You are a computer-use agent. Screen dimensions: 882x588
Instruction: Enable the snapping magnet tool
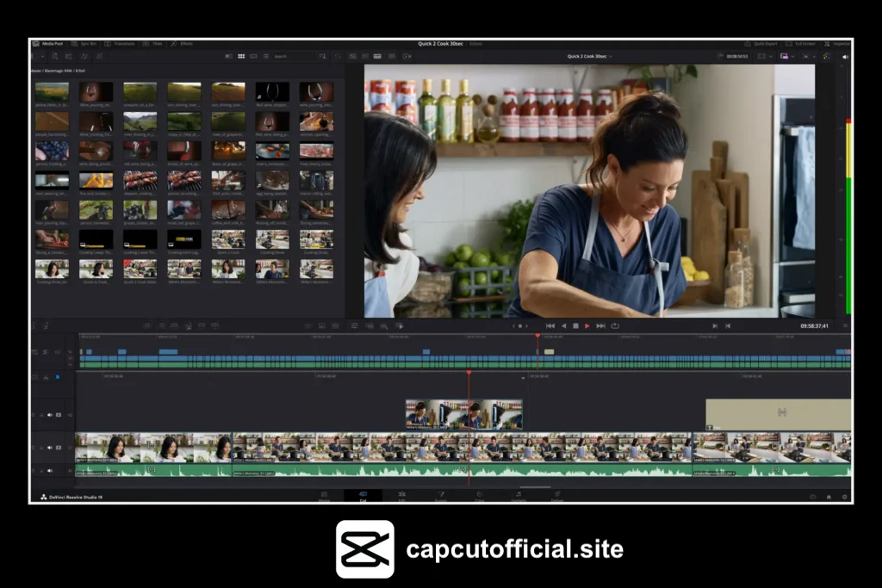click(307, 326)
